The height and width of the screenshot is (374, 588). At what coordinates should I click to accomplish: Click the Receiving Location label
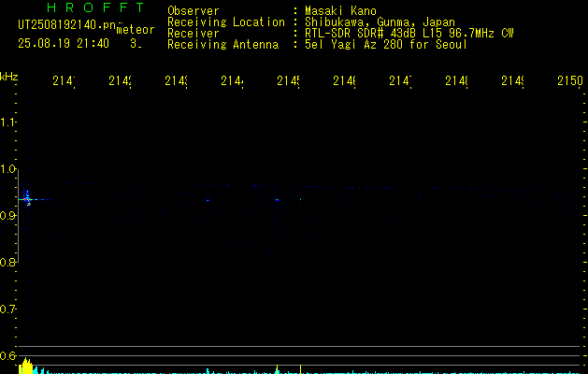click(226, 22)
